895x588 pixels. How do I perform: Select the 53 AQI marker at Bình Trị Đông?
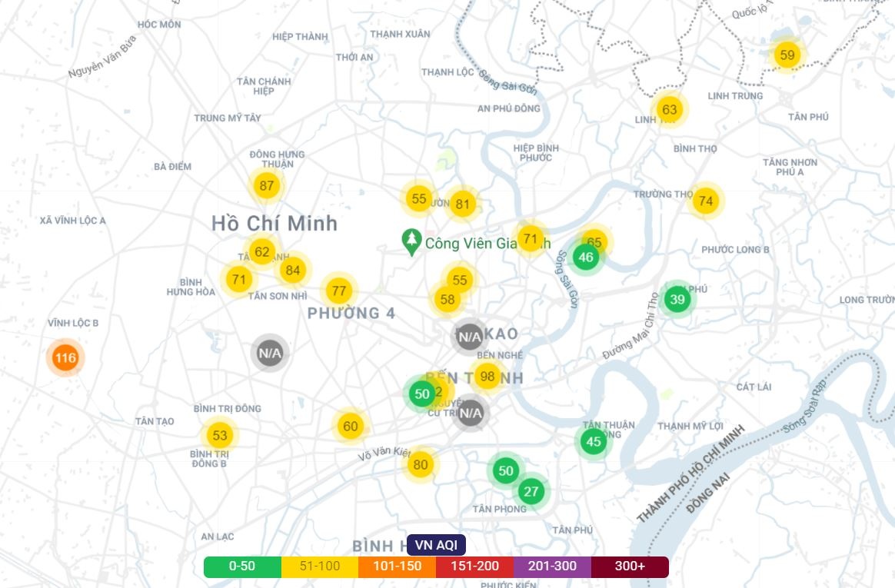point(220,436)
